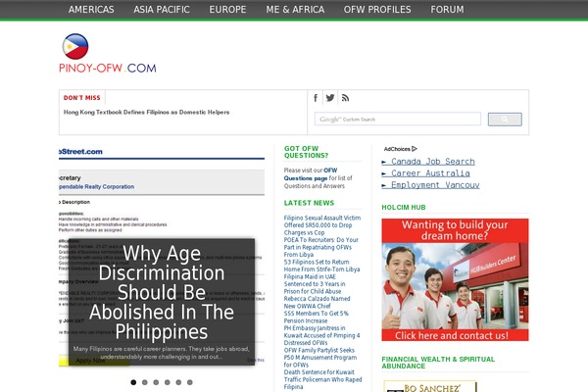Screen dimensions: 588x392
Task: Click the Philippine flag site logo
Action: (x=75, y=46)
